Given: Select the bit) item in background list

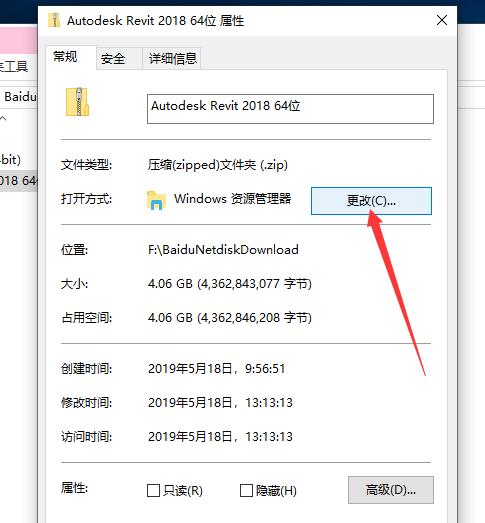Looking at the screenshot, I should click(x=11, y=159).
